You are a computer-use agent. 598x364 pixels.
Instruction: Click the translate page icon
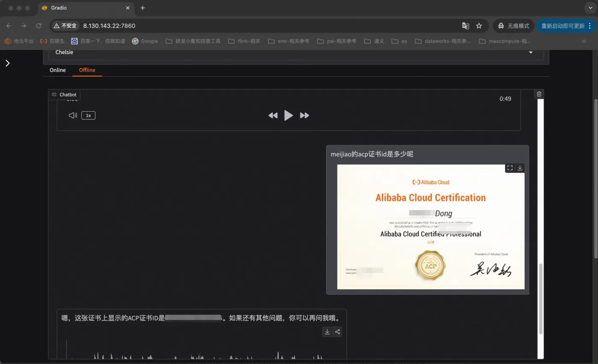(466, 26)
